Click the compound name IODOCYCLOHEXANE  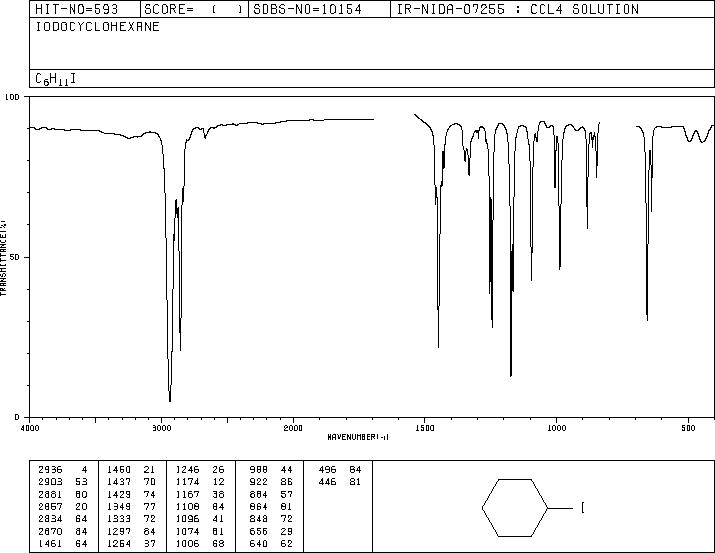click(98, 27)
